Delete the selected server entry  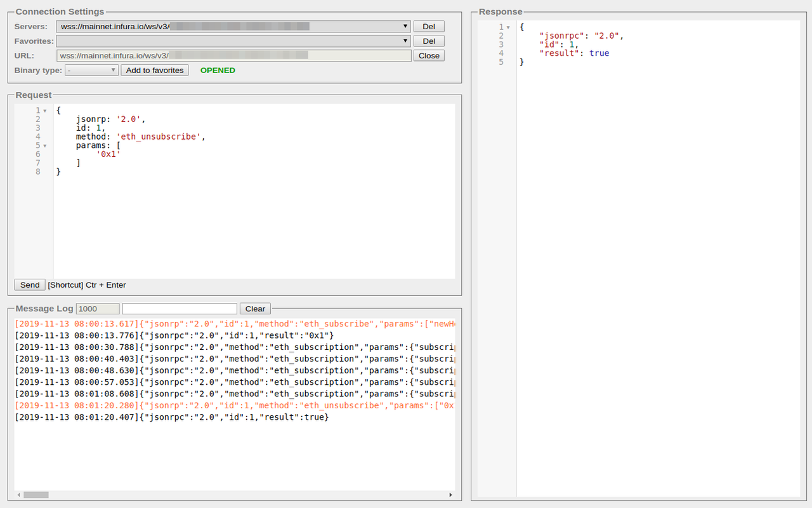coord(429,26)
